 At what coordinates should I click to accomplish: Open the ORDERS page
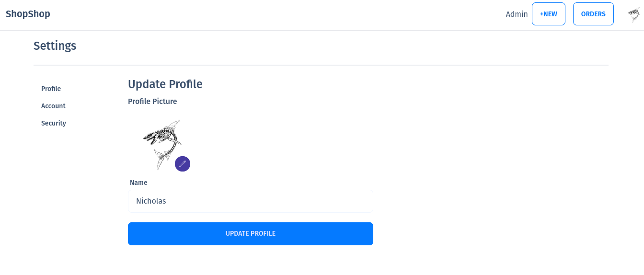click(593, 14)
